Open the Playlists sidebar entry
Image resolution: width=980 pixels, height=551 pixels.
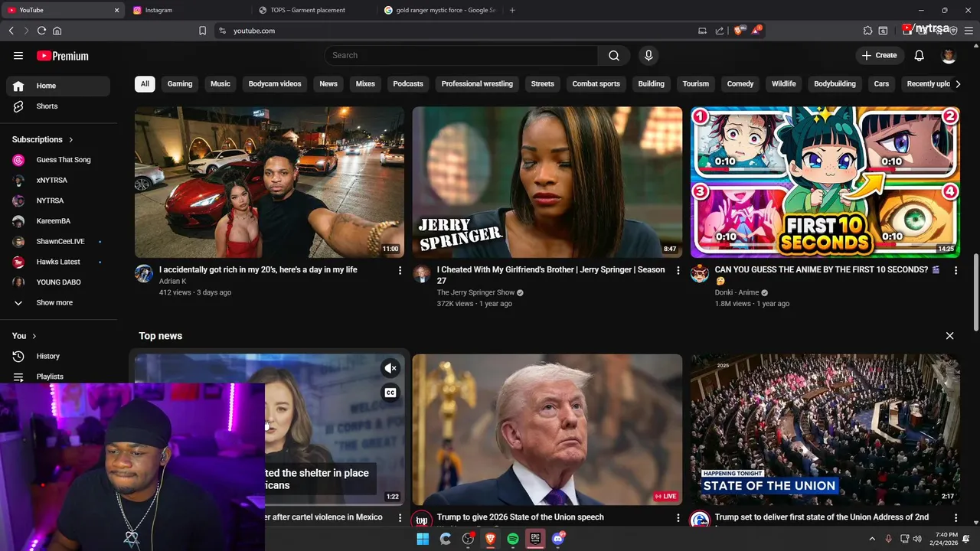coord(58,377)
